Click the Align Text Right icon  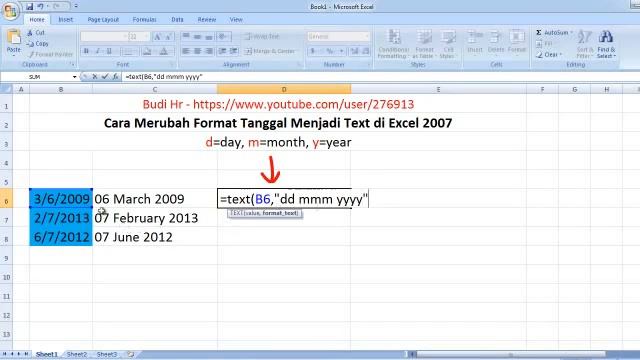coord(209,51)
